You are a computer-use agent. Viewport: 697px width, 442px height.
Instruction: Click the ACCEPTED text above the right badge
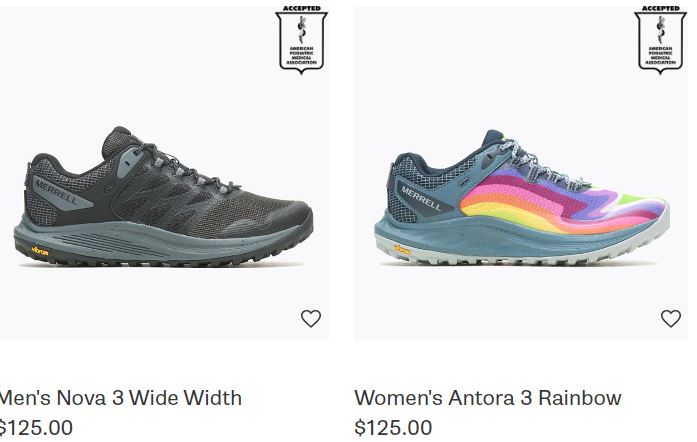point(661,8)
